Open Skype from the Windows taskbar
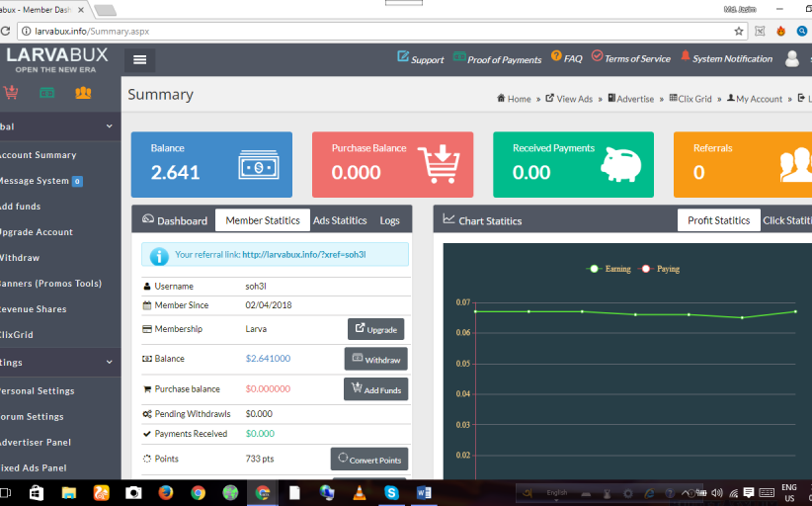 (391, 492)
